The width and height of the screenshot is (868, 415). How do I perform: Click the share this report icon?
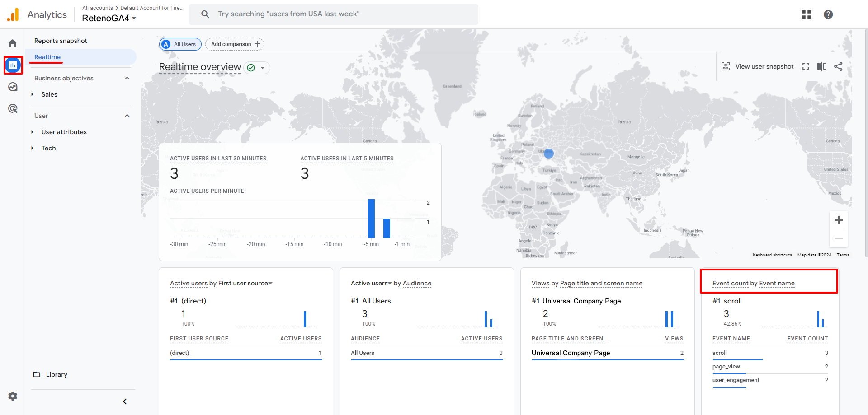[x=838, y=66]
